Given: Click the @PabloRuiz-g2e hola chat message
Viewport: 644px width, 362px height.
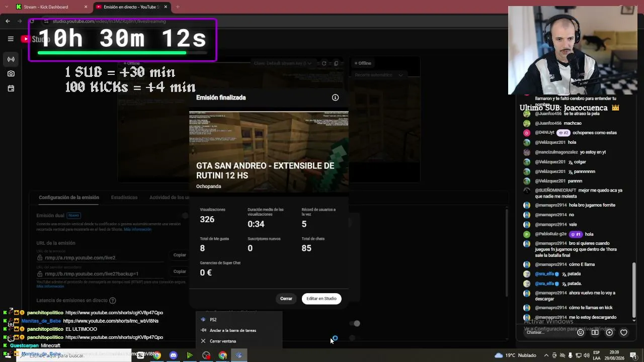Looking at the screenshot, I should pyautogui.click(x=558, y=234).
